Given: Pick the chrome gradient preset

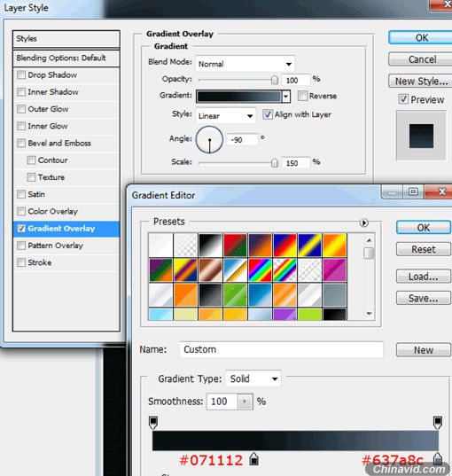Looking at the screenshot, I should pos(235,269).
